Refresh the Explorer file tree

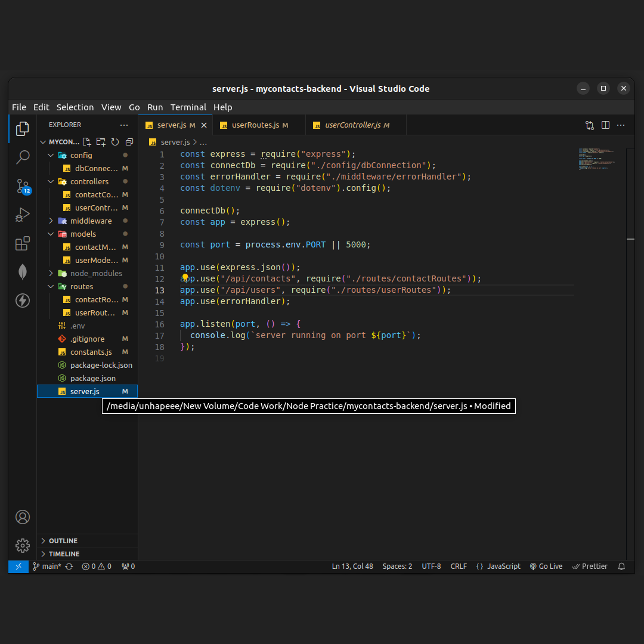(x=115, y=142)
